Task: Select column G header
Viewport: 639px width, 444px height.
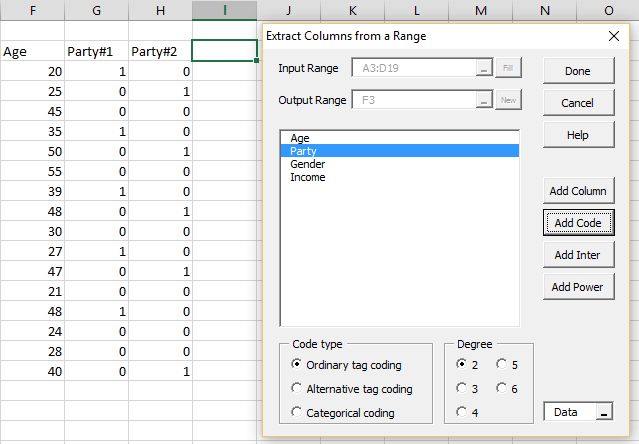Action: pyautogui.click(x=96, y=10)
